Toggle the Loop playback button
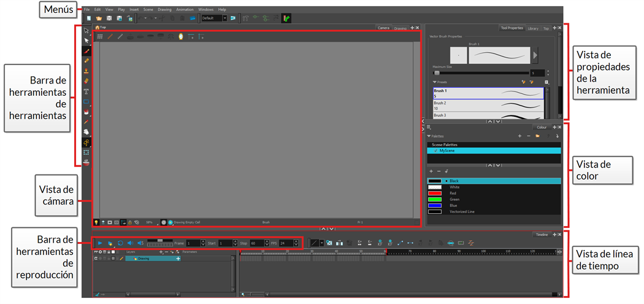Image resolution: width=644 pixels, height=304 pixels. (x=120, y=243)
